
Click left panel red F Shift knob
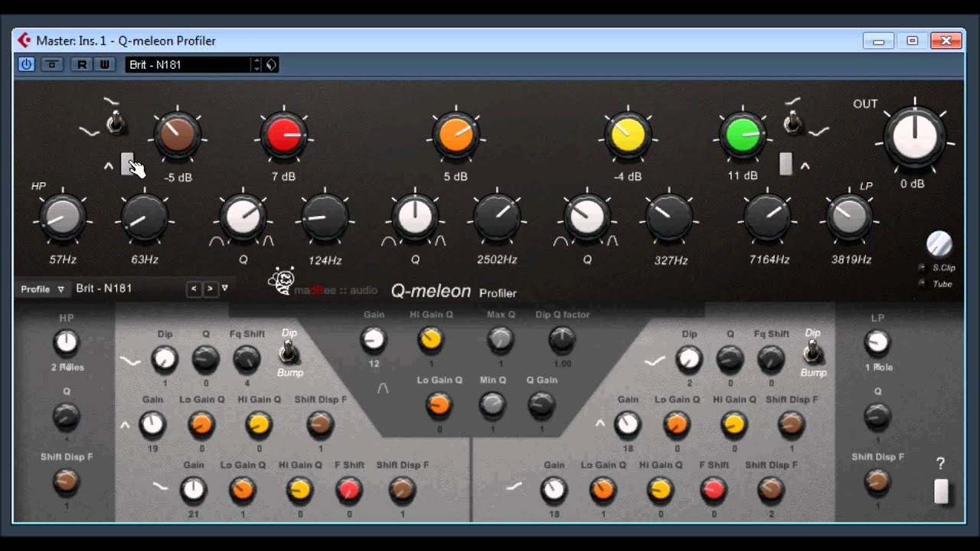click(349, 489)
